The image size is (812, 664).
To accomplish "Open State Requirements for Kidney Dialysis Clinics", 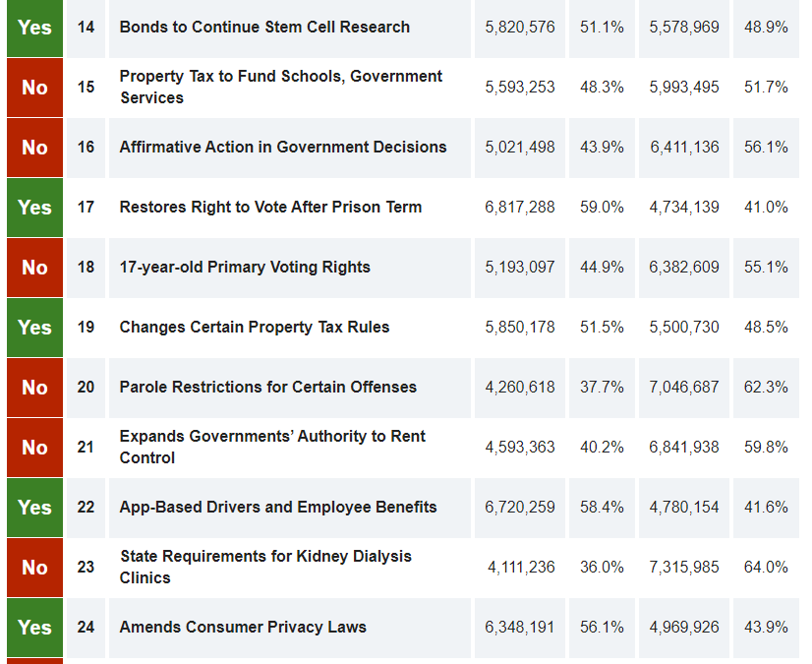I will click(x=265, y=567).
